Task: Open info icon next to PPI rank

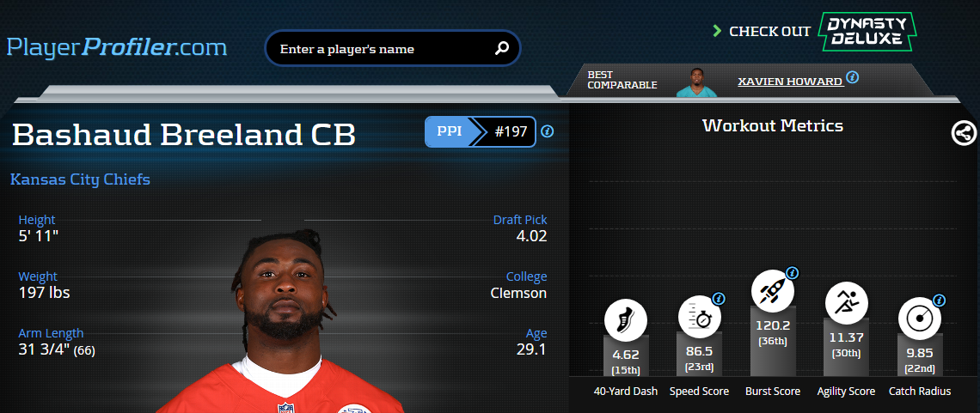Action: (x=548, y=131)
